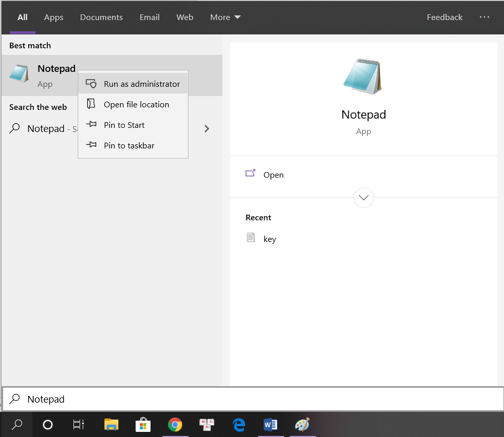The image size is (504, 437).
Task: Launch File Explorer from taskbar
Action: (111, 425)
